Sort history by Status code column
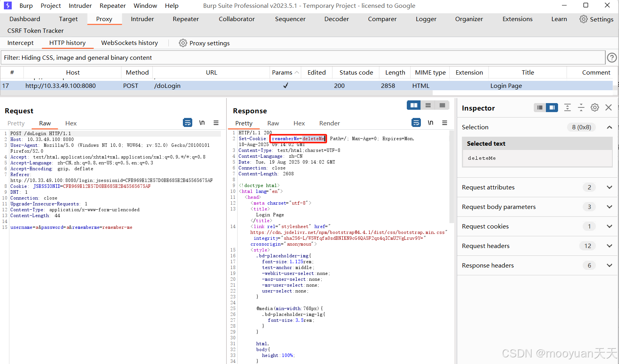Screen dimensions: 619x364 [356, 72]
